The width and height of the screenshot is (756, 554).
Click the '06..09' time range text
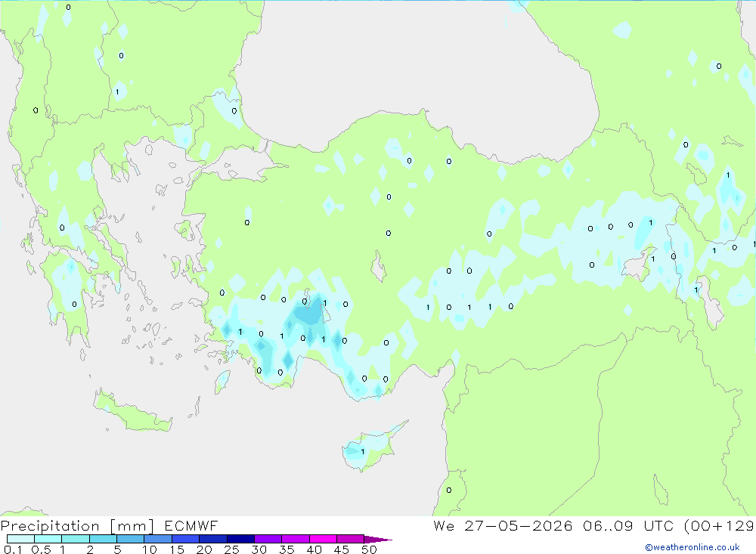608,525
